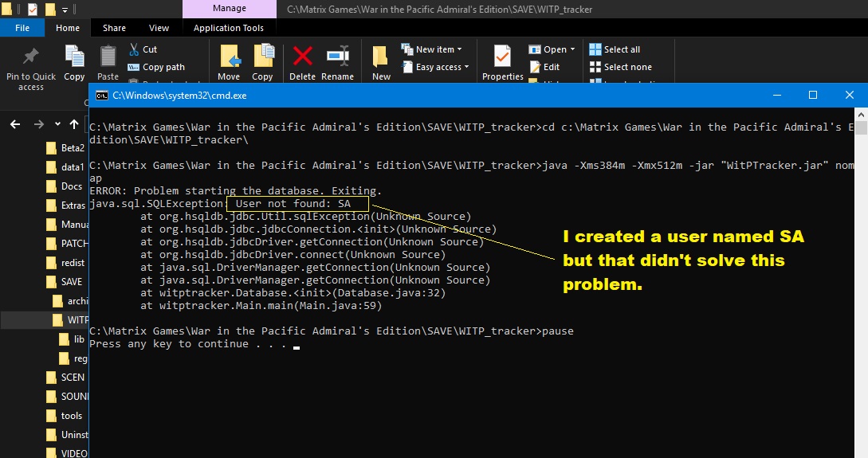Click Explorer forward arrow
The height and width of the screenshot is (458, 868).
click(x=39, y=124)
